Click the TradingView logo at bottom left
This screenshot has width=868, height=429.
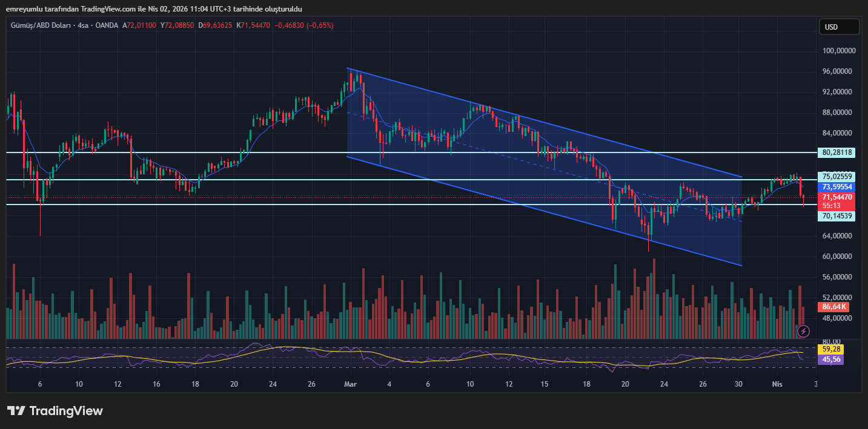tap(55, 411)
